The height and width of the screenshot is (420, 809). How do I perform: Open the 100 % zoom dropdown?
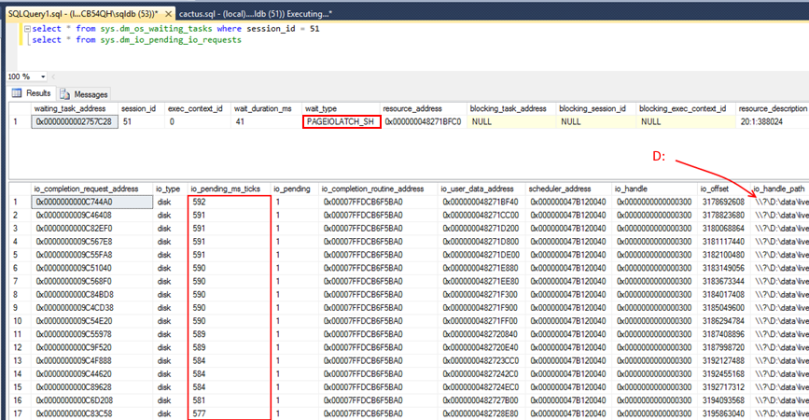click(x=41, y=76)
